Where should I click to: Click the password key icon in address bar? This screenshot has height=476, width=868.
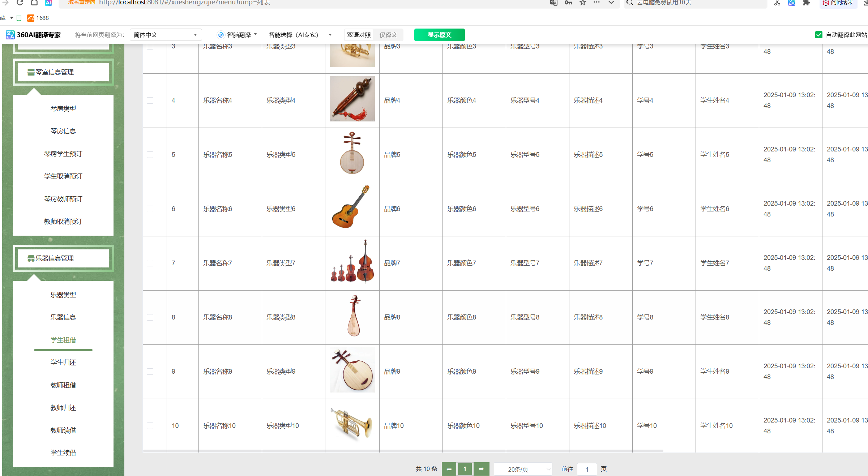pos(568,3)
